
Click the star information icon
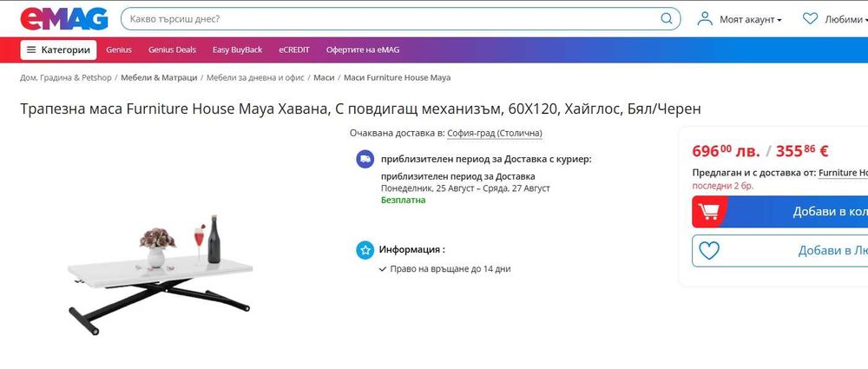tap(365, 250)
